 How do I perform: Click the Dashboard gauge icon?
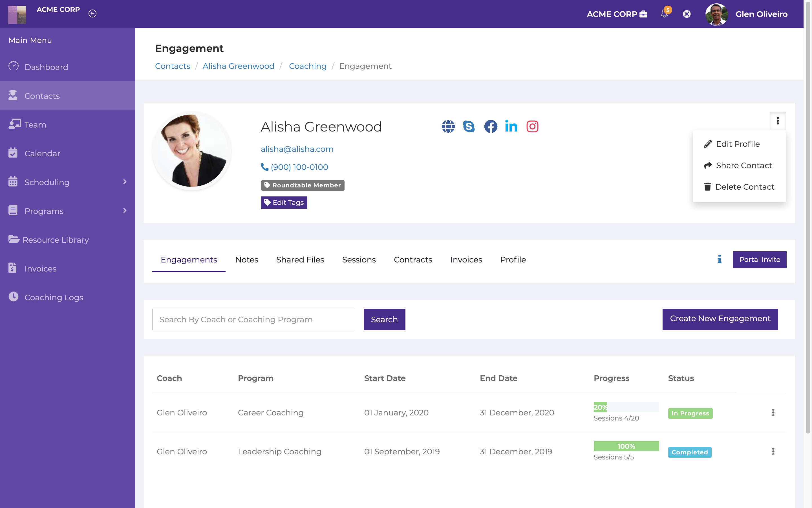pyautogui.click(x=14, y=66)
